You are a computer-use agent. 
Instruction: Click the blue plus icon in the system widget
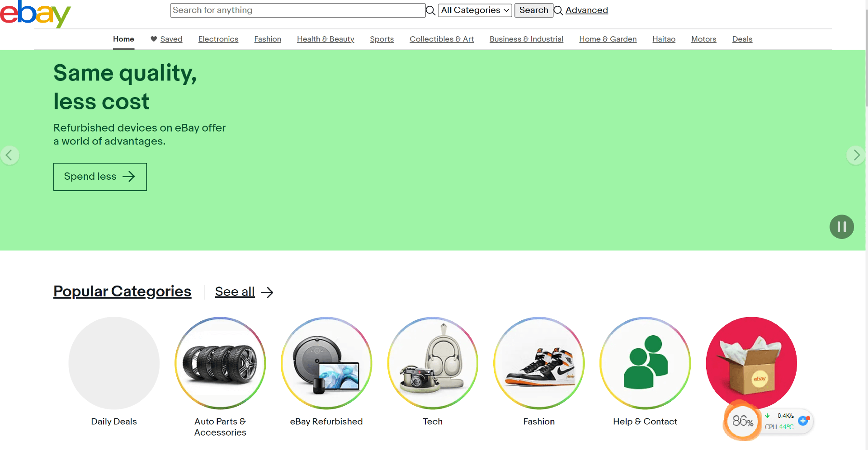coord(803,421)
